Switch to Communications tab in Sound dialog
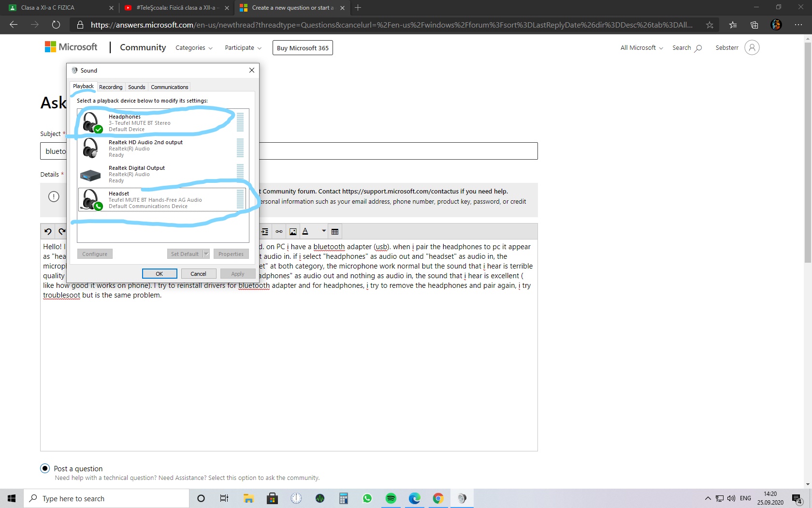Image resolution: width=812 pixels, height=508 pixels. coord(169,87)
